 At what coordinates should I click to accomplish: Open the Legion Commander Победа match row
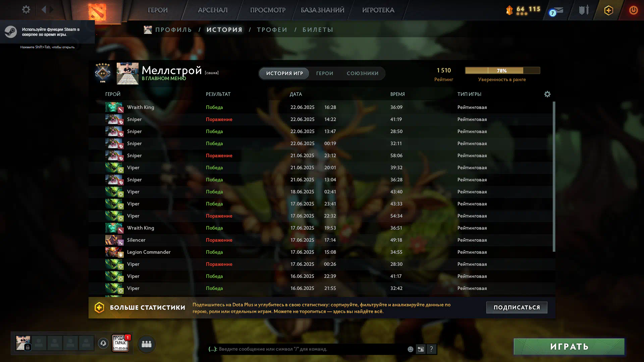(320, 252)
